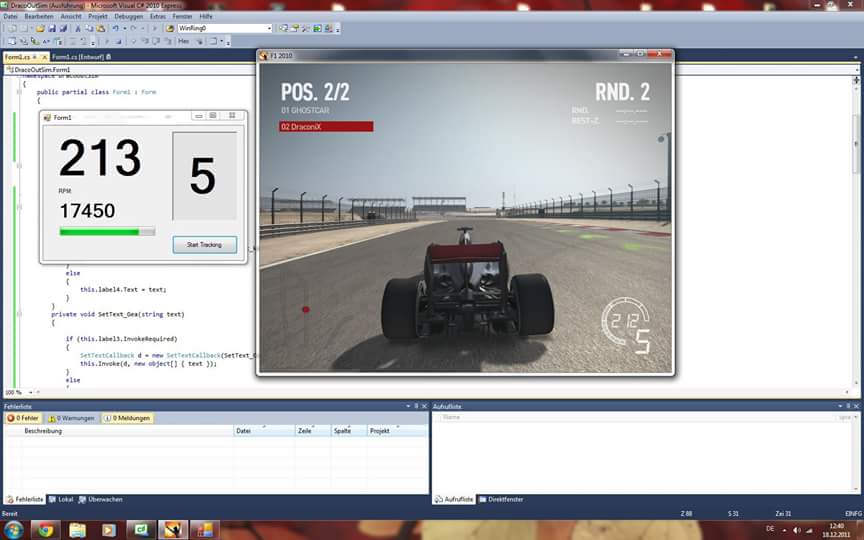Expand the Undo history dropdown arrow
Screen dimensions: 864x540
pyautogui.click(x=125, y=28)
